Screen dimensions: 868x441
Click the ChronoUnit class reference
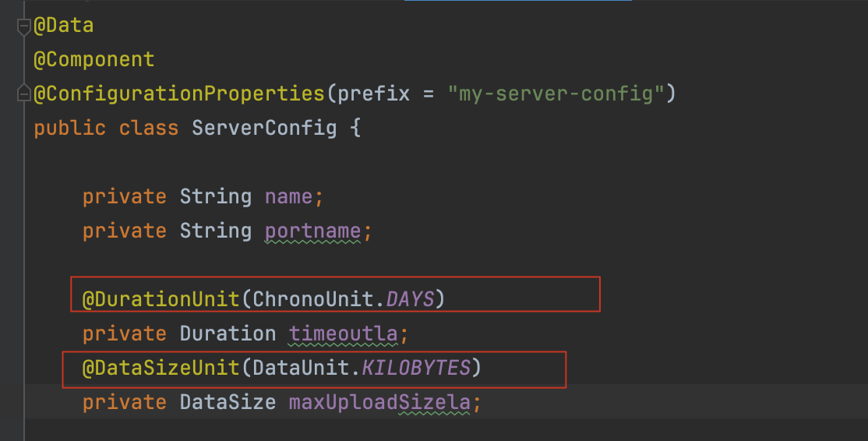point(312,299)
